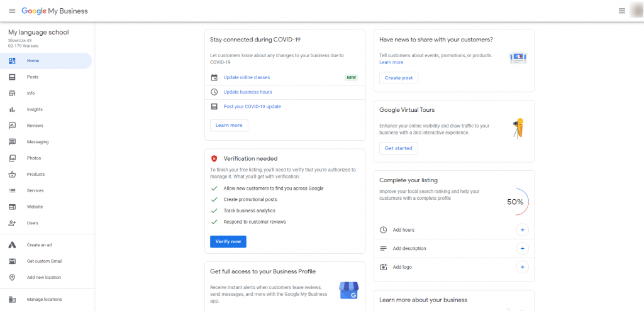Click the Gmail icon beside Get custom Gmail

pyautogui.click(x=12, y=261)
